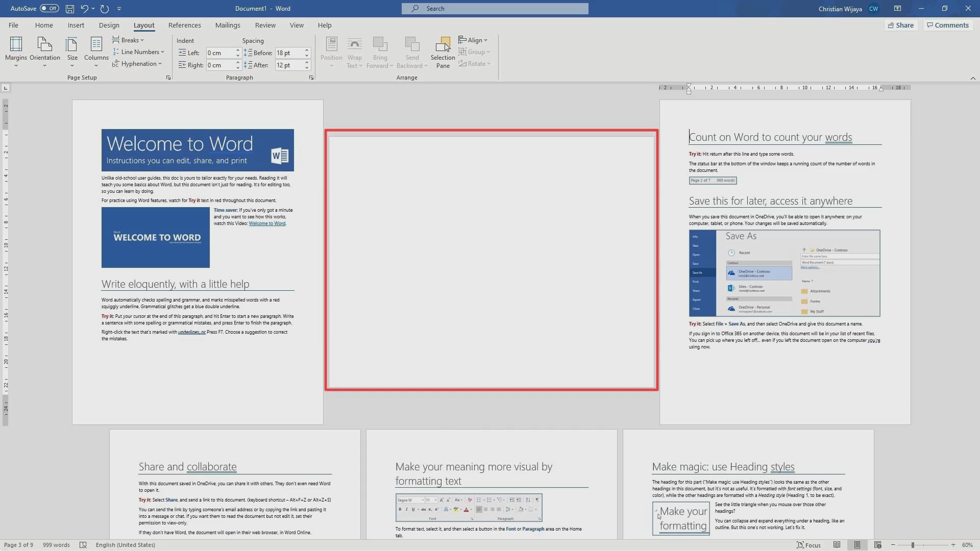Click the tab selector at ruler corner
Screen dimensions: 980x551
click(x=6, y=88)
